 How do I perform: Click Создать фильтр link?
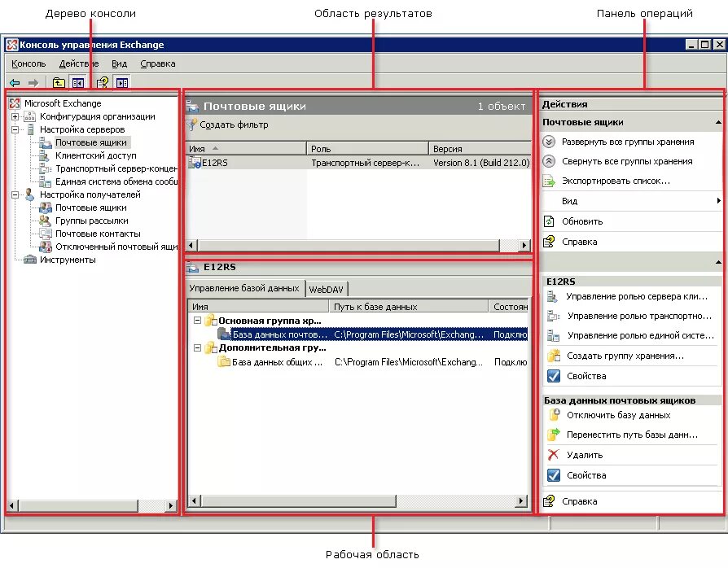pyautogui.click(x=234, y=125)
